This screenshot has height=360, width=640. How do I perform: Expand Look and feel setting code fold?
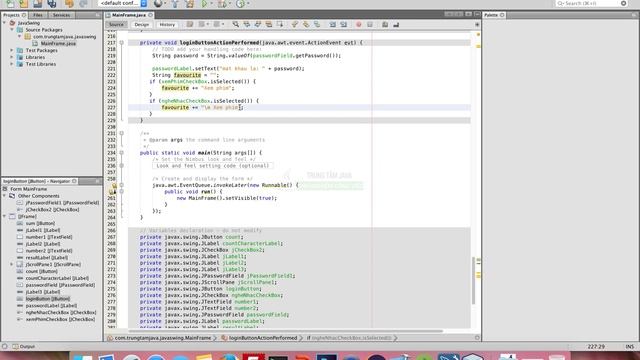click(122, 166)
